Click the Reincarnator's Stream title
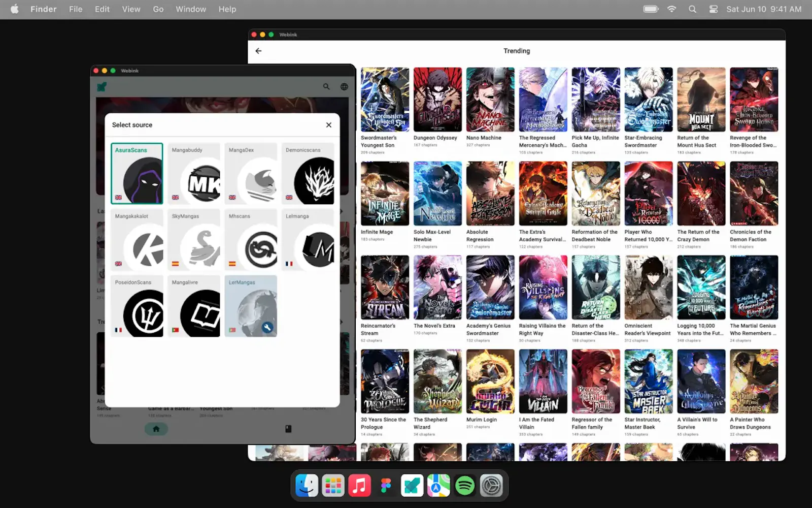This screenshot has height=508, width=812. point(378,330)
